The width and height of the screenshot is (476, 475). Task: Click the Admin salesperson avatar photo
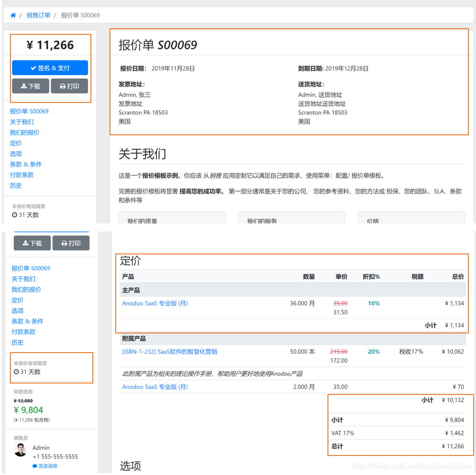click(x=20, y=450)
